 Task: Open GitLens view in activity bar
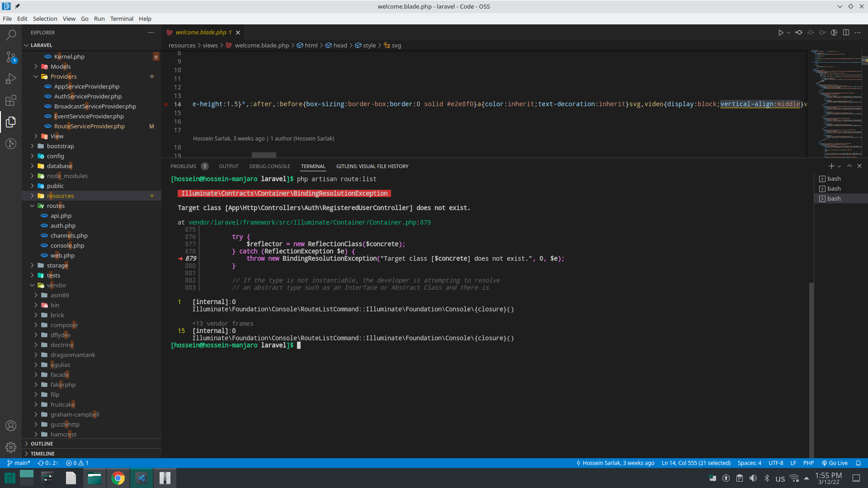11,144
